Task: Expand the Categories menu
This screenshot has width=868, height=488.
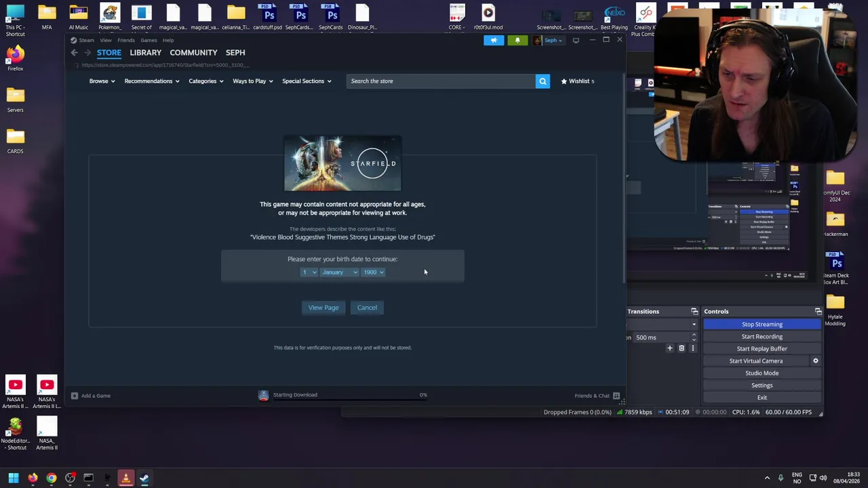Action: point(206,81)
